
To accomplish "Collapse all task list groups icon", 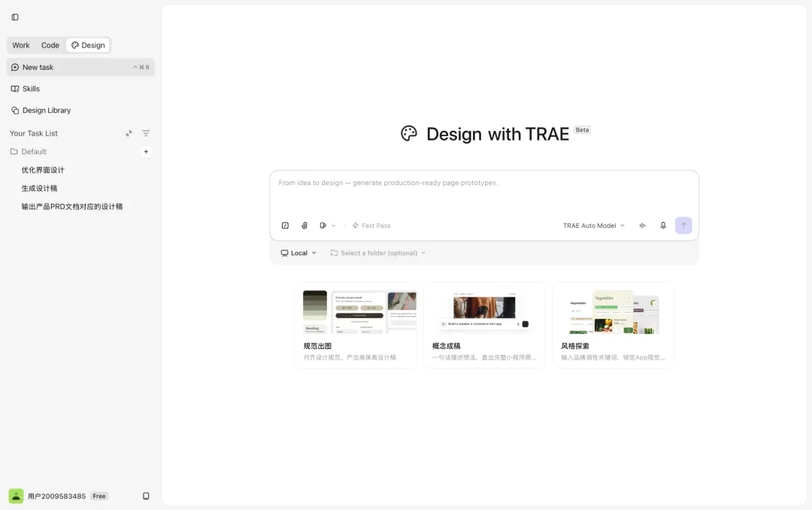I will pyautogui.click(x=129, y=133).
